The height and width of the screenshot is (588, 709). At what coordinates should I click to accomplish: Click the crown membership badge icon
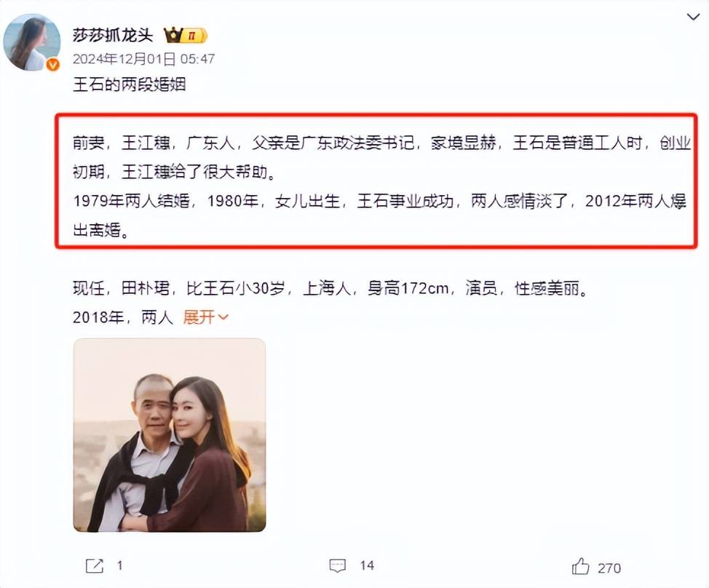point(173,35)
